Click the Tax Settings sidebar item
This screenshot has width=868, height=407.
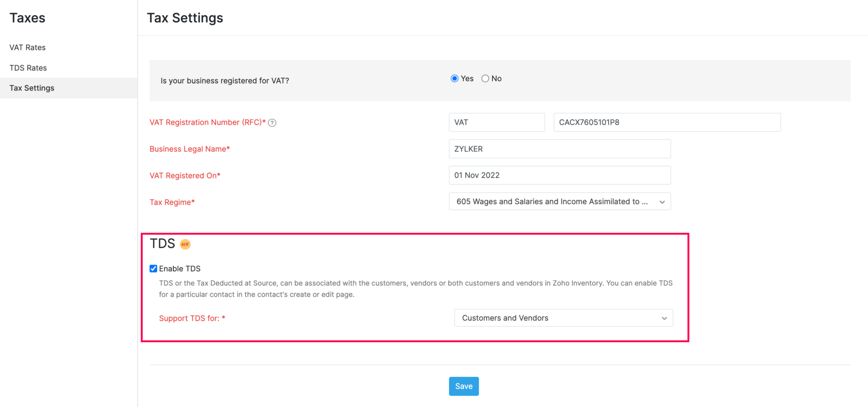32,87
